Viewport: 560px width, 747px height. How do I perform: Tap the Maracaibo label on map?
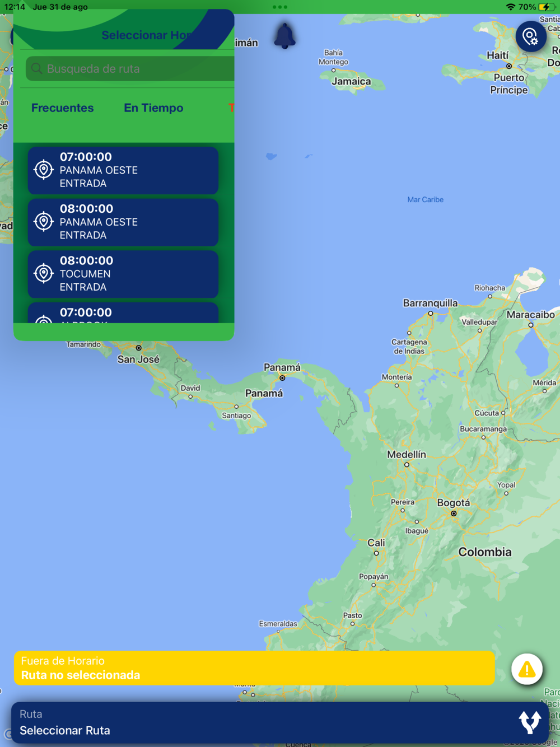pos(531,315)
